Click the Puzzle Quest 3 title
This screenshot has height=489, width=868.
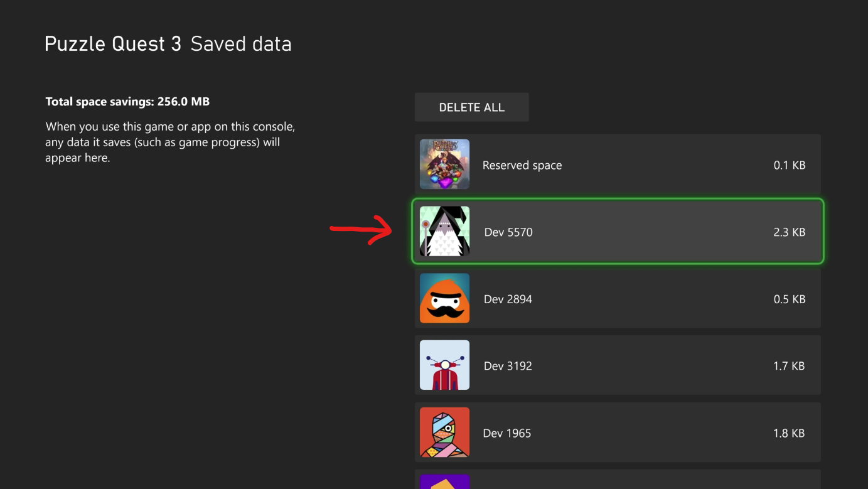pyautogui.click(x=113, y=44)
